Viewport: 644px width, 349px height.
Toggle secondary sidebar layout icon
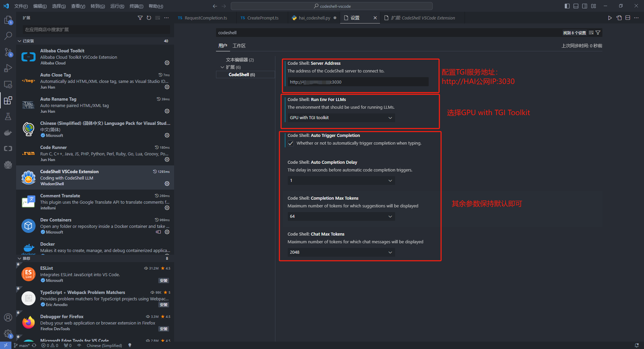point(585,6)
